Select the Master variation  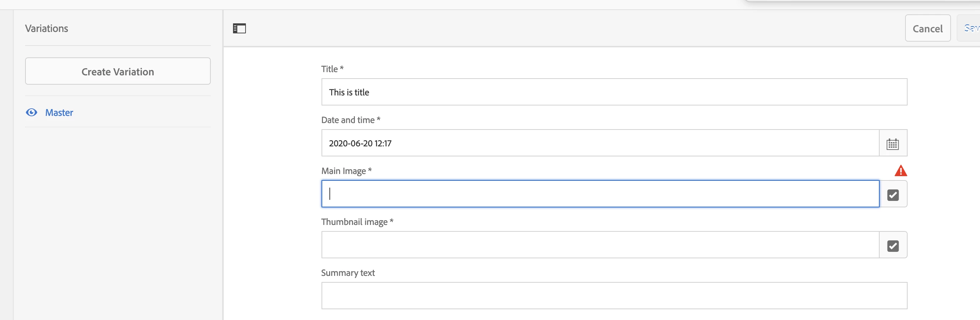[x=59, y=112]
